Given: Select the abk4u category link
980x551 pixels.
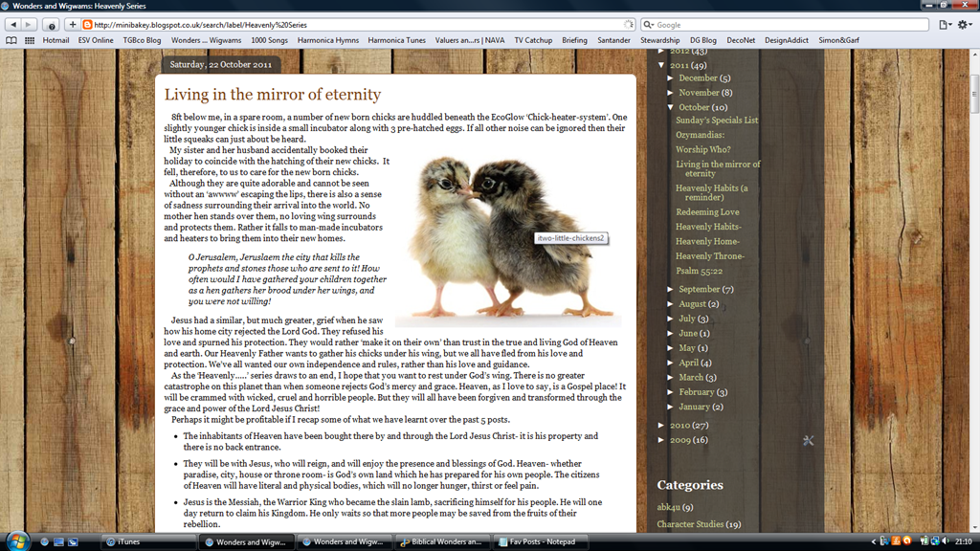Looking at the screenshot, I should (668, 507).
